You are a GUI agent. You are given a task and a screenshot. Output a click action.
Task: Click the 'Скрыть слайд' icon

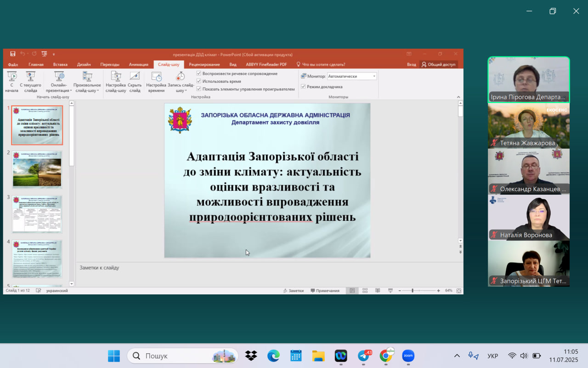[135, 77]
